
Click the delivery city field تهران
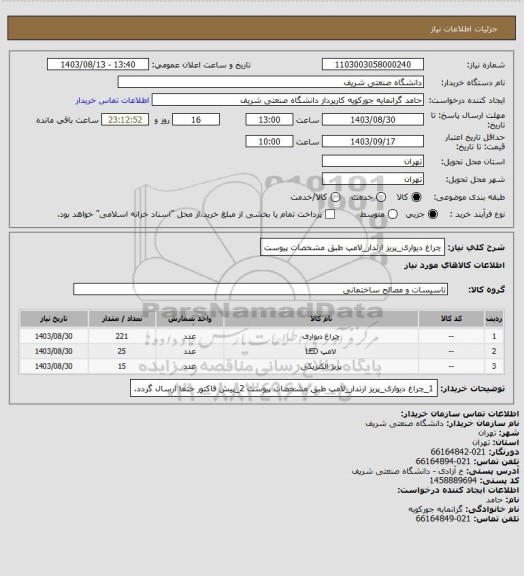click(373, 179)
